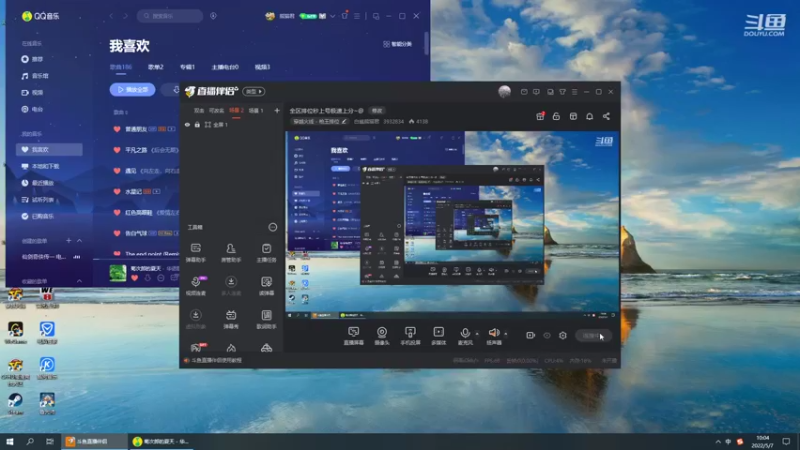
Task: Open the notification bell in the streaming app
Action: point(589,116)
